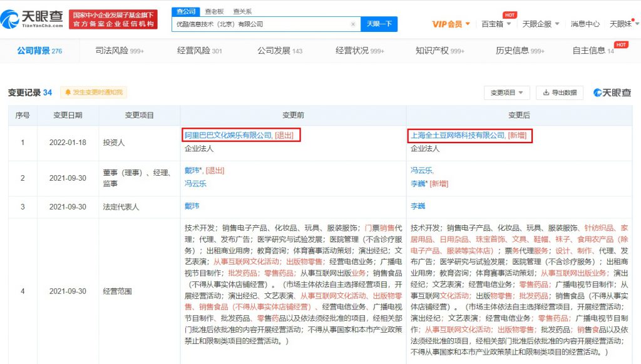Screen dimensions: 641x364
Task: Click the 变更记录 34 heading
Action: pos(30,93)
